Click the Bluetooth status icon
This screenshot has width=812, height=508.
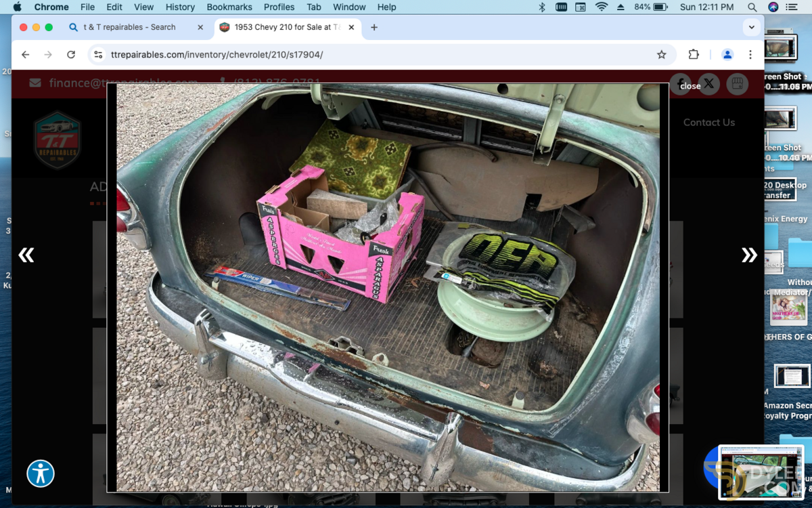541,7
